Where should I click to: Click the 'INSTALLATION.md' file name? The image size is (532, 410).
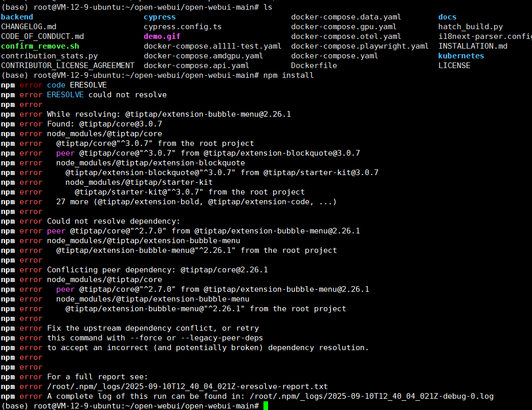473,46
